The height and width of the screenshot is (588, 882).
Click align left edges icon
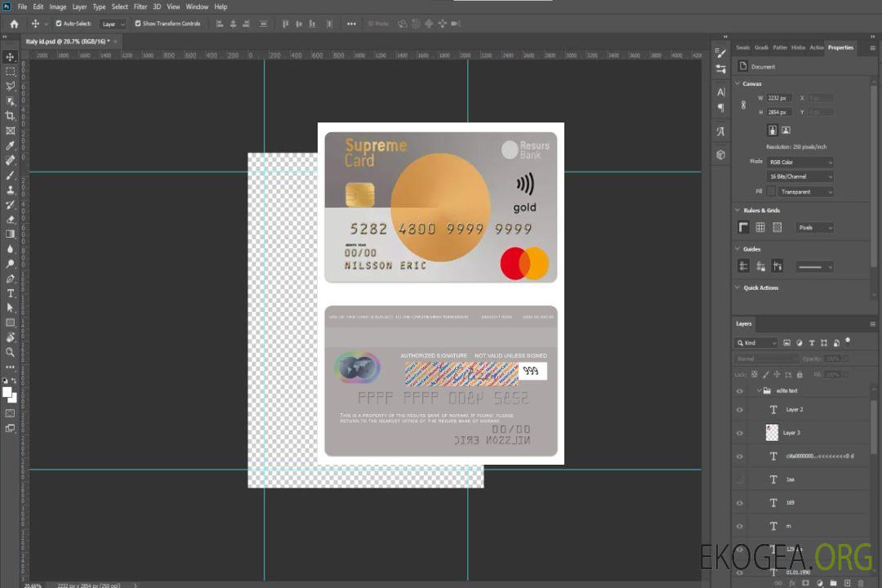(x=220, y=24)
